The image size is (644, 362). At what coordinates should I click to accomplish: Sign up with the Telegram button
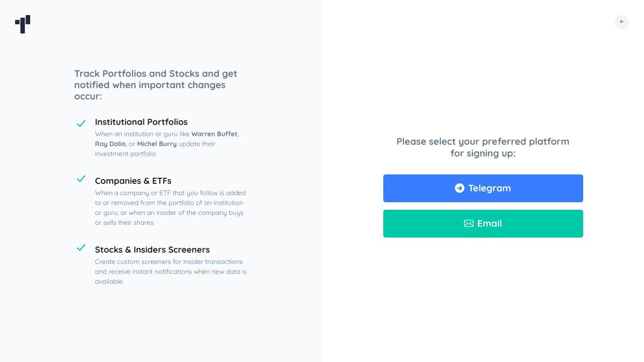[483, 188]
